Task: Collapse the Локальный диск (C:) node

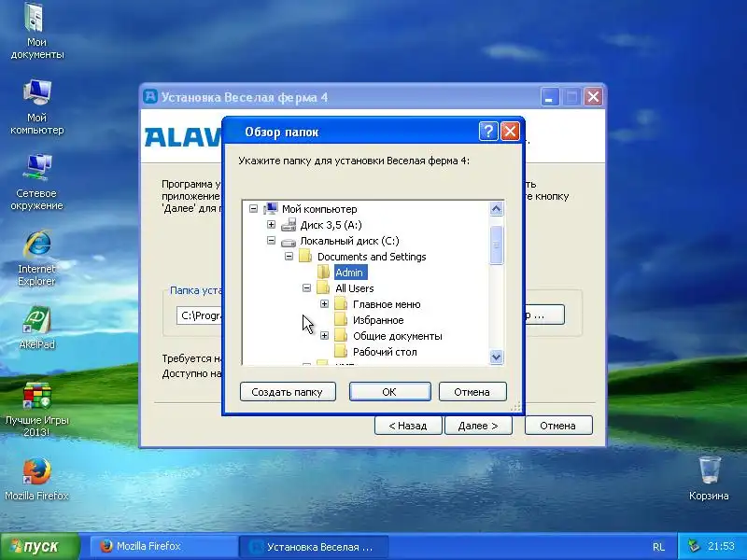Action: point(271,241)
